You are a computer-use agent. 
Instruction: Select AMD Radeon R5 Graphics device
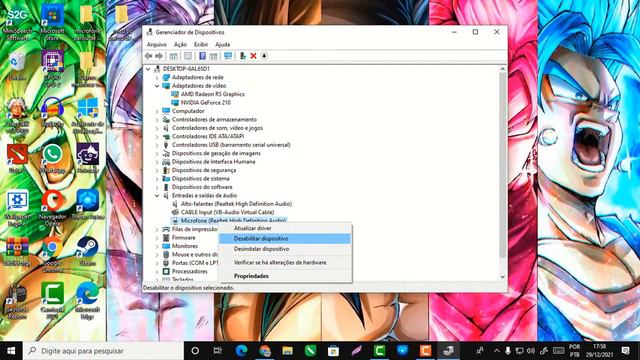[213, 94]
